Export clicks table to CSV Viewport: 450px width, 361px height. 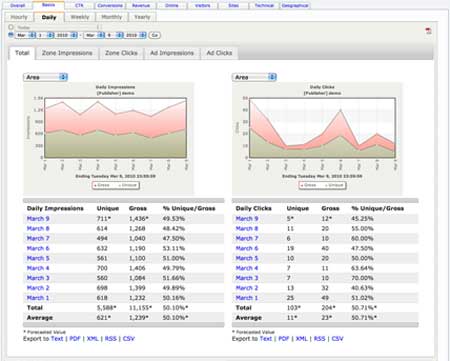click(x=337, y=339)
